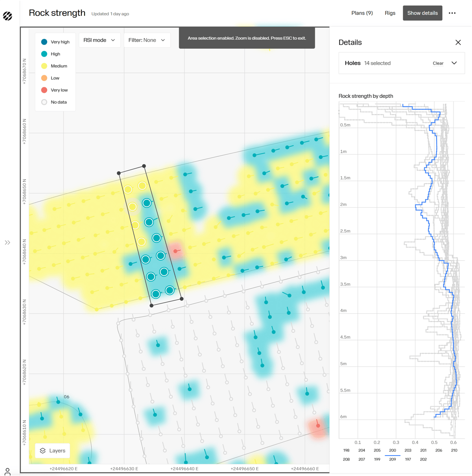Toggle the Low category in the legend
472x476 pixels.
(x=44, y=78)
